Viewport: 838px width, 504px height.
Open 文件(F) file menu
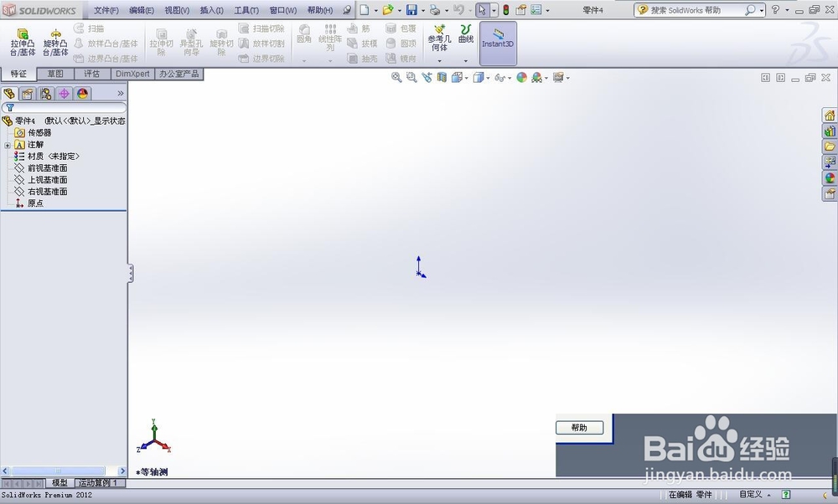(106, 10)
